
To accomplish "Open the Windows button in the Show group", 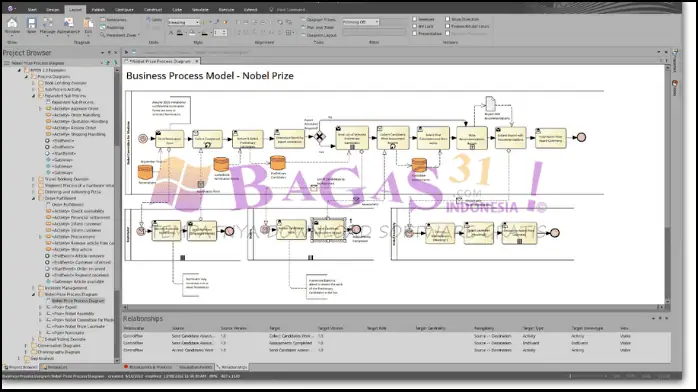I will click(x=12, y=26).
